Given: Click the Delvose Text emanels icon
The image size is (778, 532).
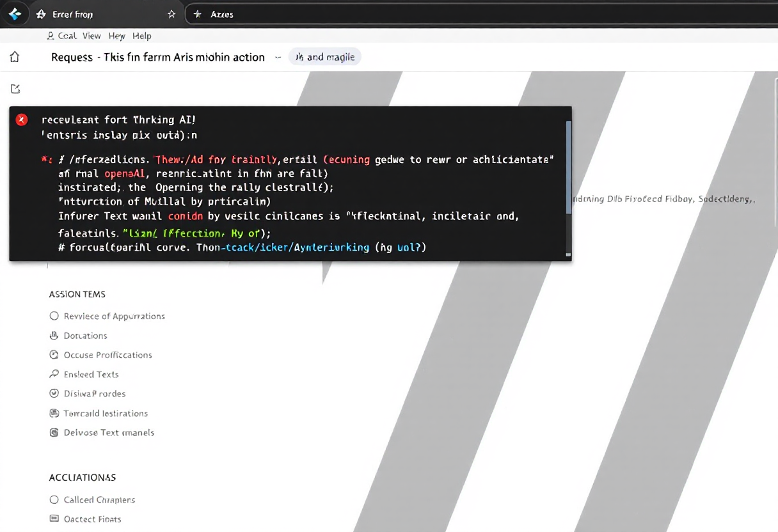Looking at the screenshot, I should 54,432.
